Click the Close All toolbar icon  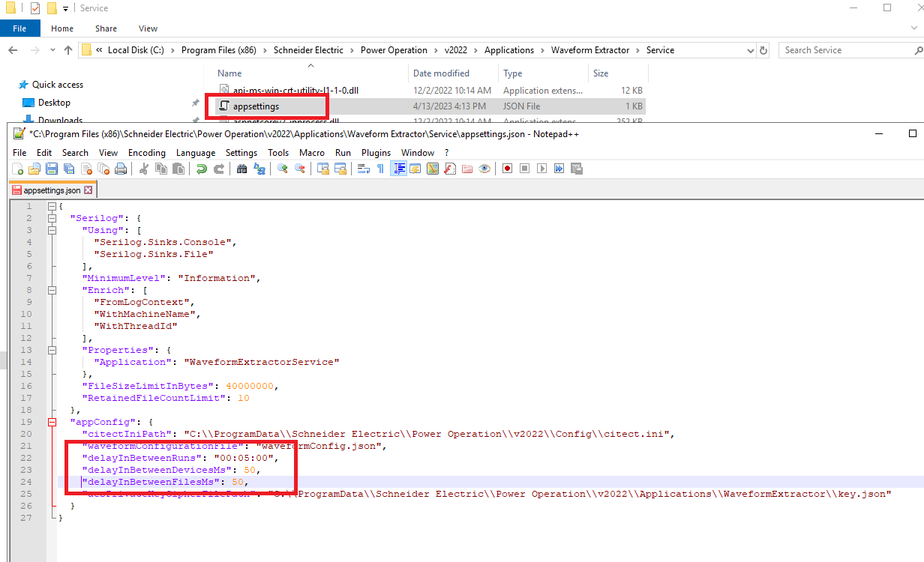pyautogui.click(x=103, y=169)
